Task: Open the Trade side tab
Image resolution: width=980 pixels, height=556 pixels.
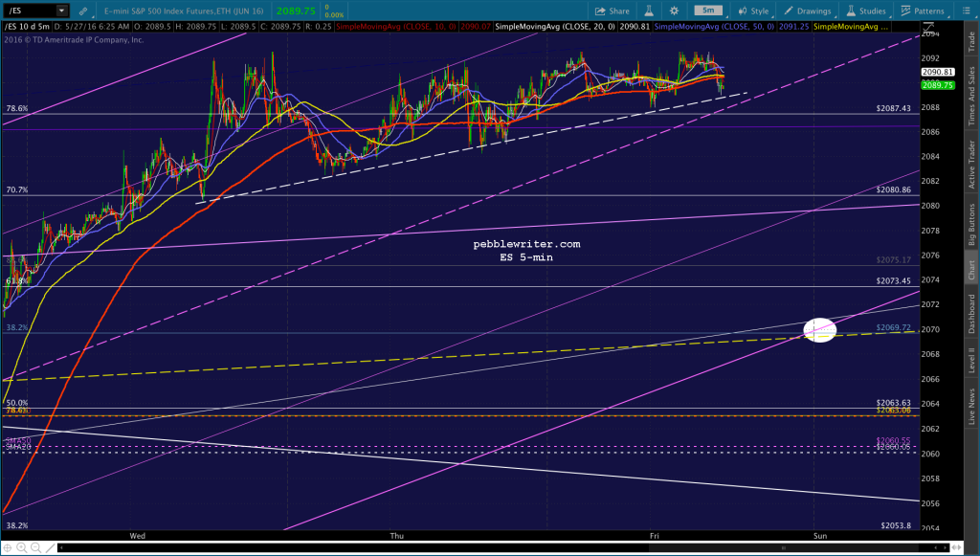Action: click(x=972, y=42)
